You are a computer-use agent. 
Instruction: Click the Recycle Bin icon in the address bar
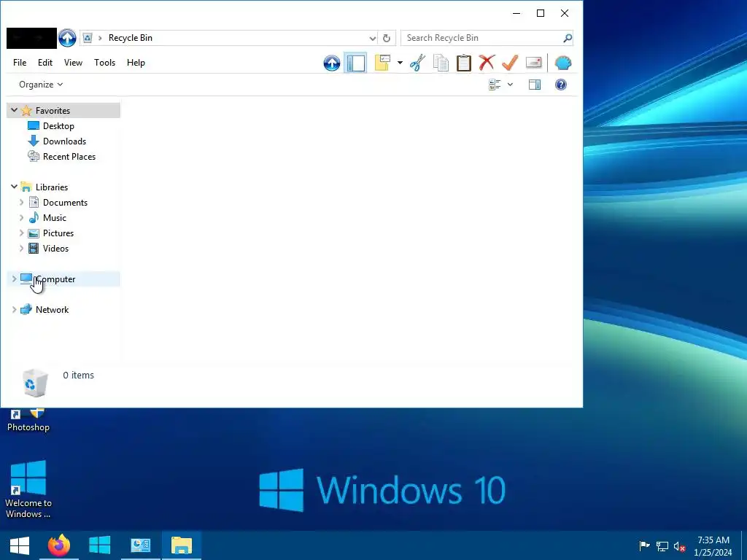[x=88, y=38]
